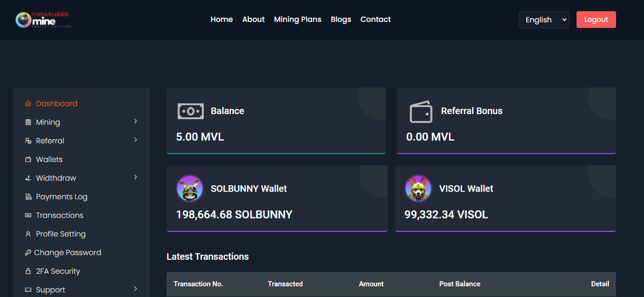Open the About page
Screen dimensions: 644x297
click(254, 20)
